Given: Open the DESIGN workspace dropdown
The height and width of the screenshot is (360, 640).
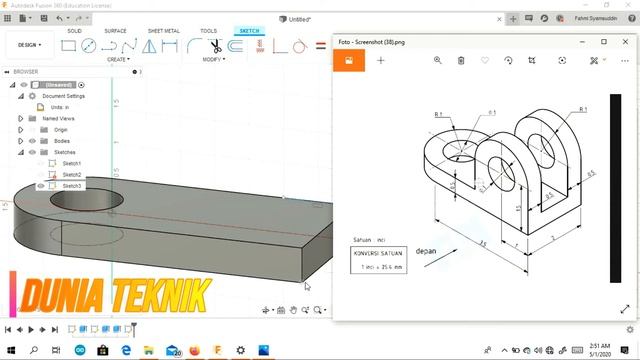Looking at the screenshot, I should [29, 45].
